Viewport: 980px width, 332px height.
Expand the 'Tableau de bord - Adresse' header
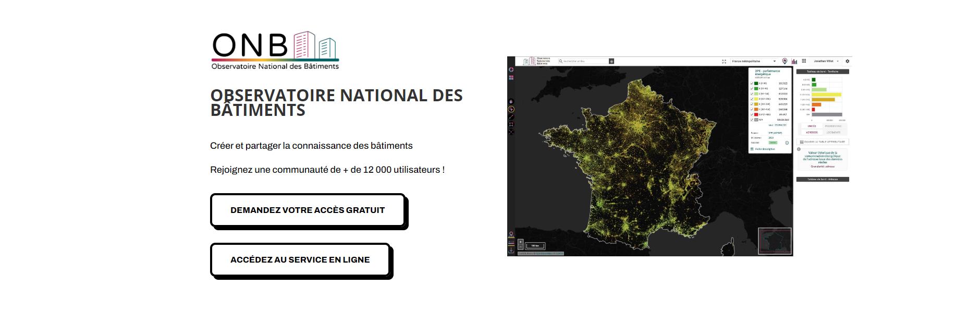[x=823, y=179]
